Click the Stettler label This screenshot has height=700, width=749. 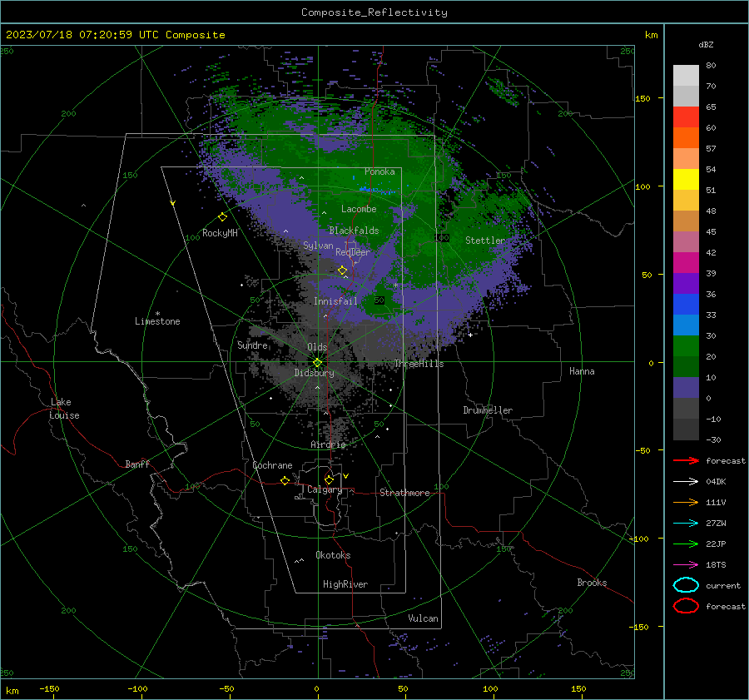(x=485, y=241)
